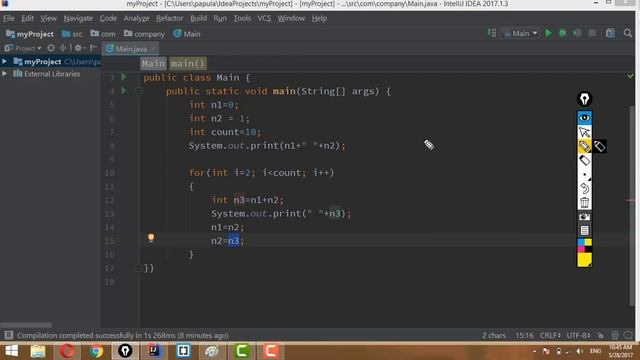Screen dimensions: 640x360
Task: Click the Project panel horizontal scrollbar
Action: 26,325
